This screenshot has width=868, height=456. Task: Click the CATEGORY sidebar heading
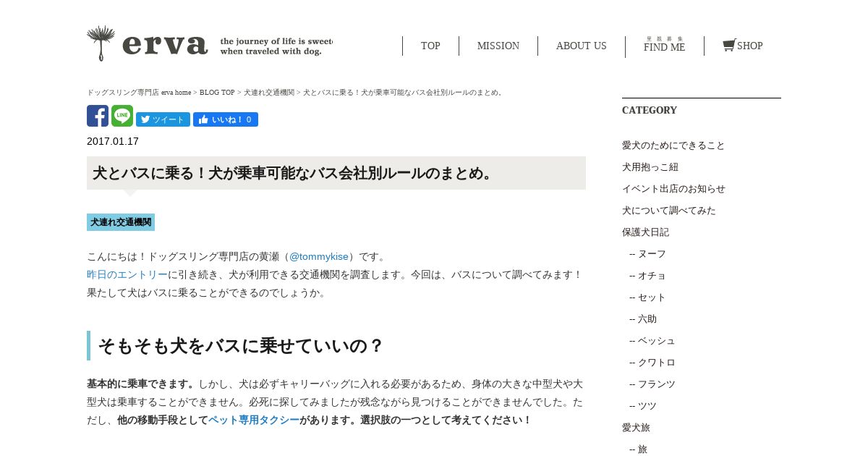click(650, 110)
